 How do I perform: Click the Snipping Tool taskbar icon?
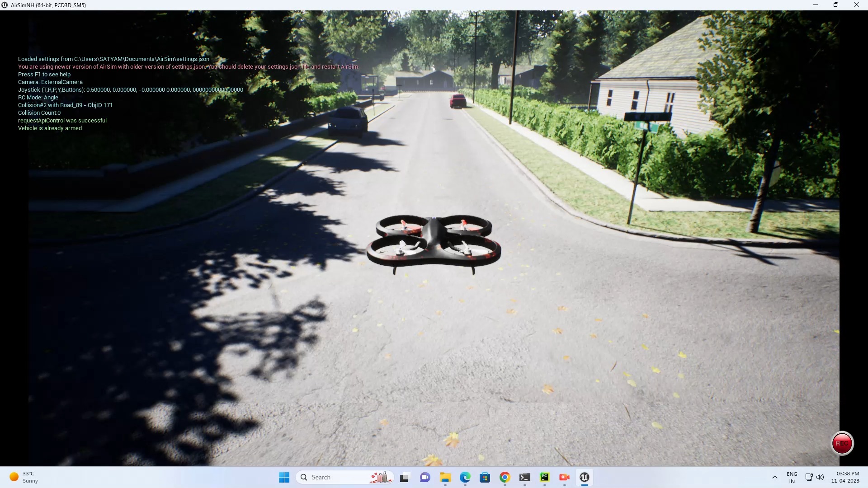coord(404,478)
